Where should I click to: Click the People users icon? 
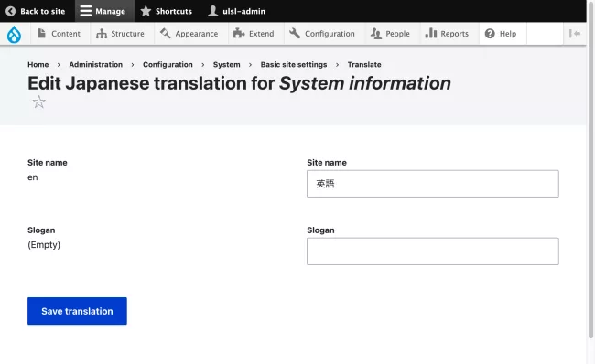(375, 34)
